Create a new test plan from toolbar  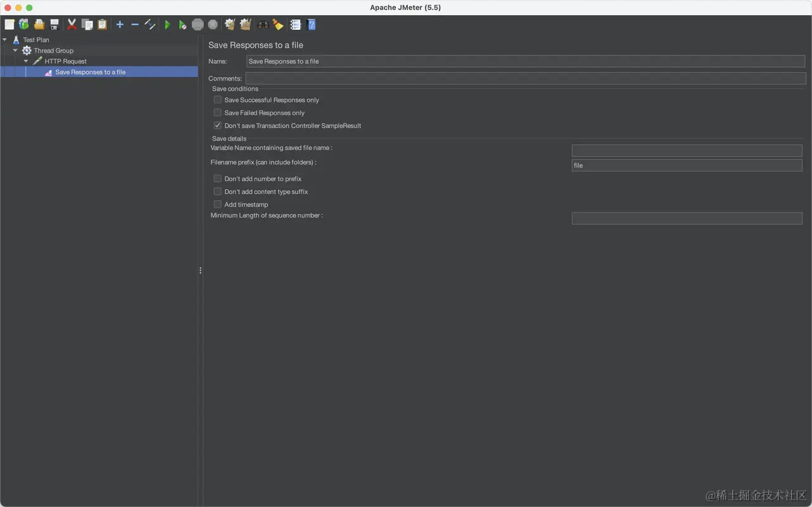click(x=10, y=25)
